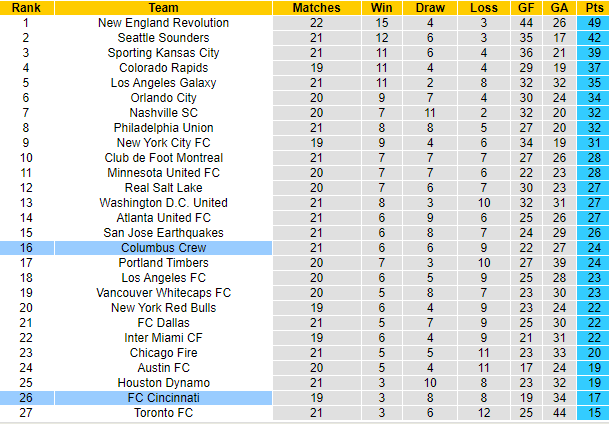This screenshot has width=609, height=424.
Task: Open the Toronto FC team link
Action: click(x=163, y=413)
